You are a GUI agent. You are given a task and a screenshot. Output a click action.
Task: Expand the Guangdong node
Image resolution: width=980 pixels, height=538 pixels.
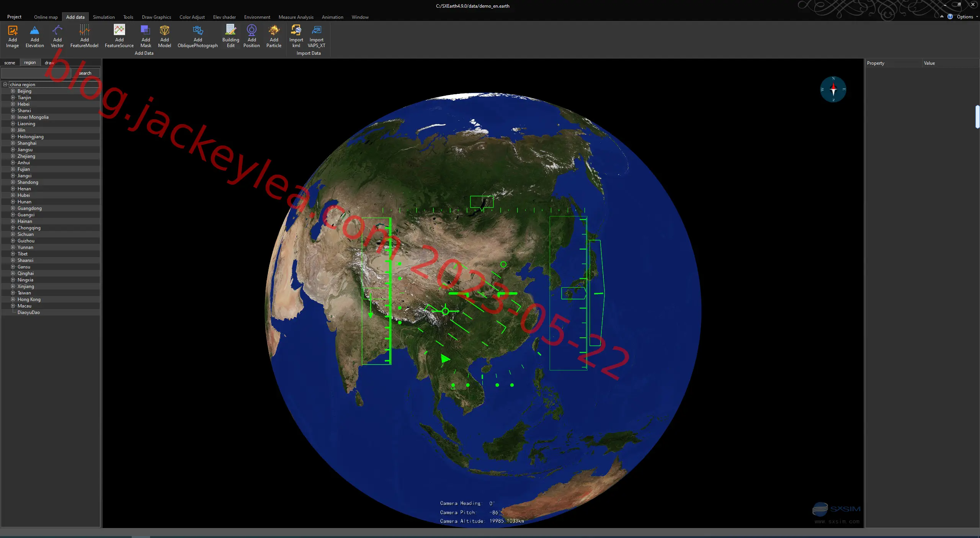13,208
